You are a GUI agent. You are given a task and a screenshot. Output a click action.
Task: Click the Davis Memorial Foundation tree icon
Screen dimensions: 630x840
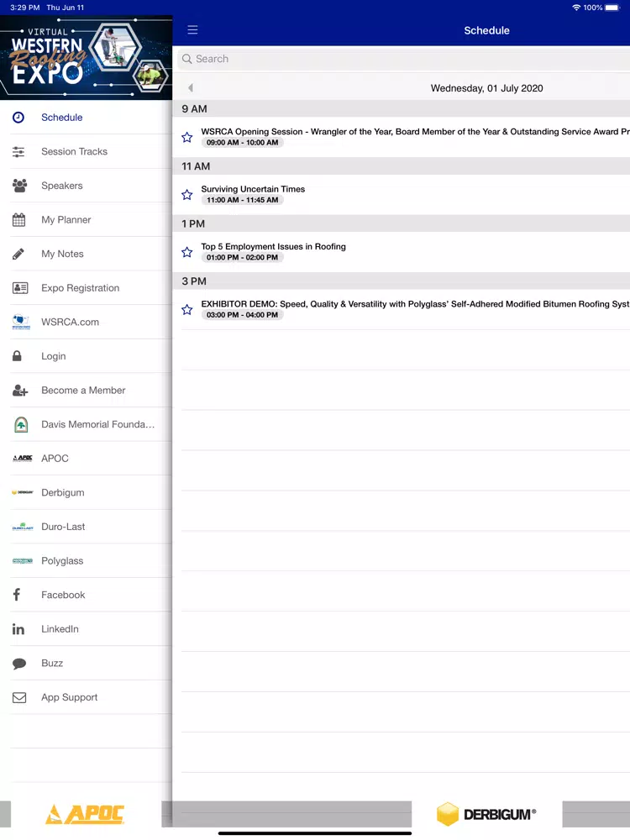pyautogui.click(x=21, y=424)
